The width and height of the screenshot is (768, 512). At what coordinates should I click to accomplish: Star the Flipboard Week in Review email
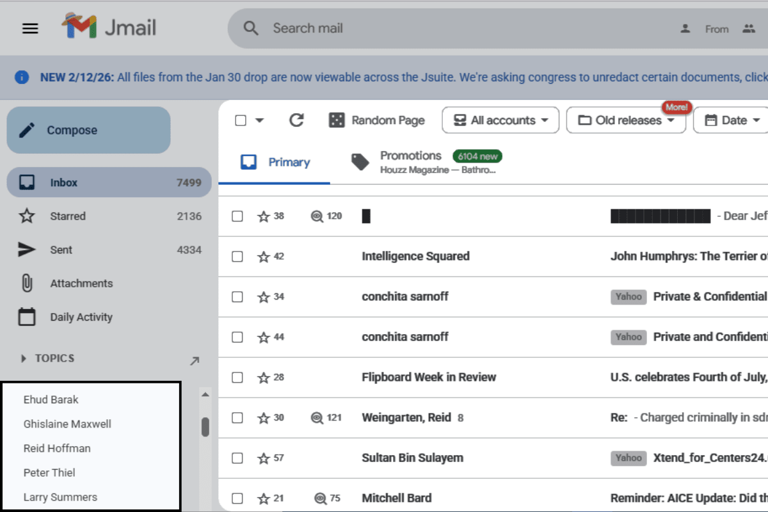(x=264, y=378)
